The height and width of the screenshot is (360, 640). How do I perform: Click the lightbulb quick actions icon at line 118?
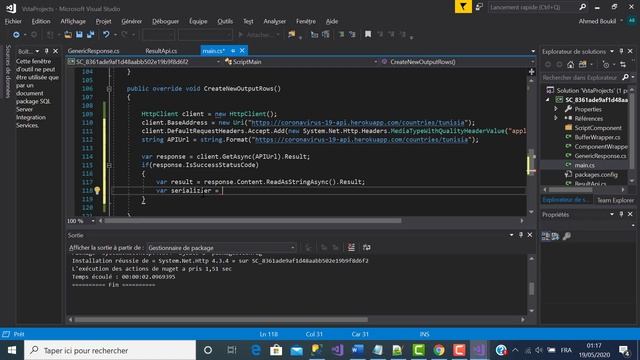pos(97,190)
